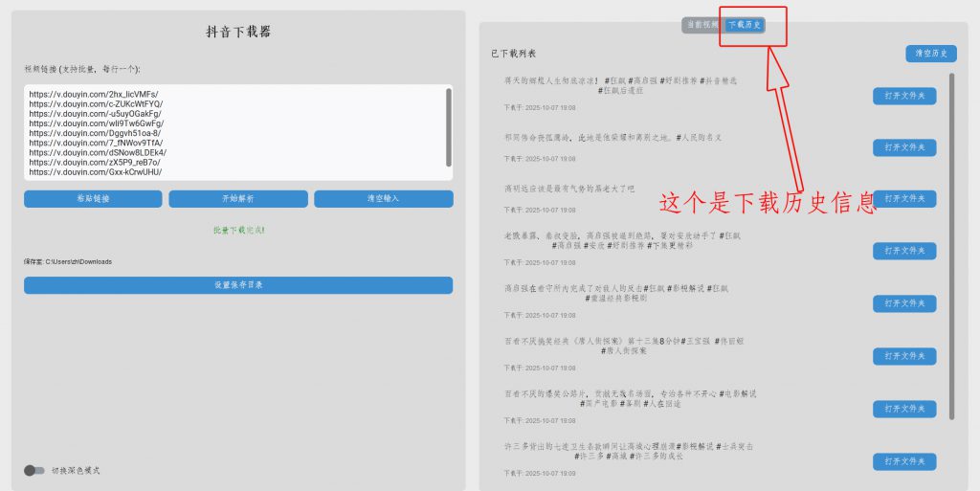Open folder for 祁同伟 人民的名义 entry
Viewport: 980px width, 491px height.
pos(903,147)
